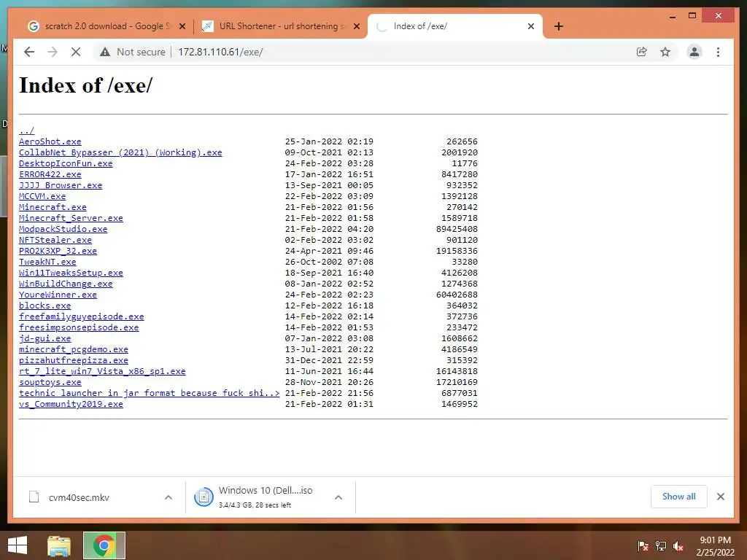
Task: Open the Windows Start menu
Action: point(18,545)
